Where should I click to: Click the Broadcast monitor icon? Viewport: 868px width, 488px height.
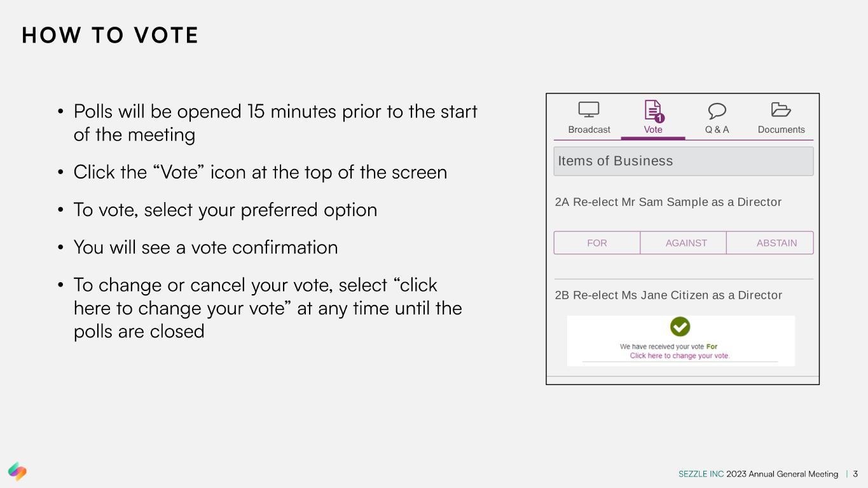coord(588,110)
